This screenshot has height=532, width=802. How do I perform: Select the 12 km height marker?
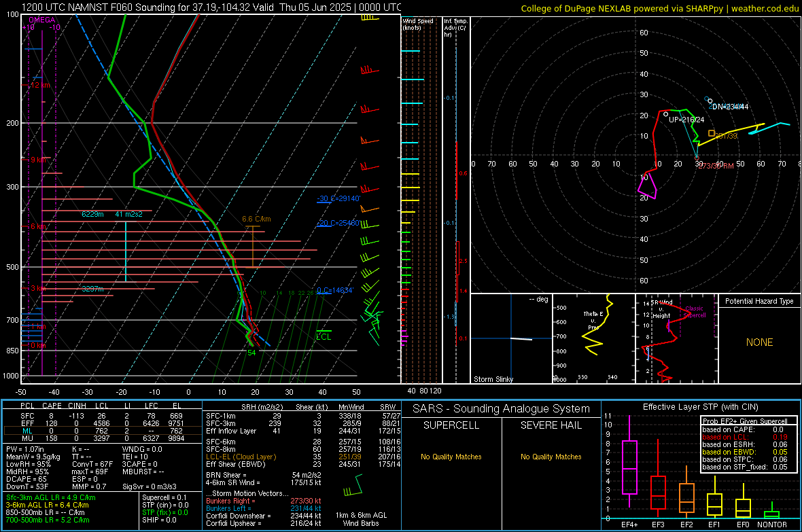40,85
